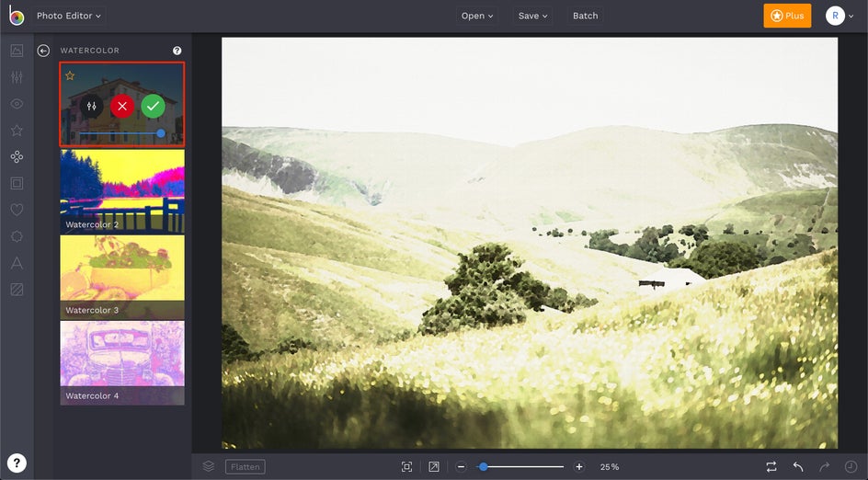Open the Layers panel icon

[x=209, y=466]
